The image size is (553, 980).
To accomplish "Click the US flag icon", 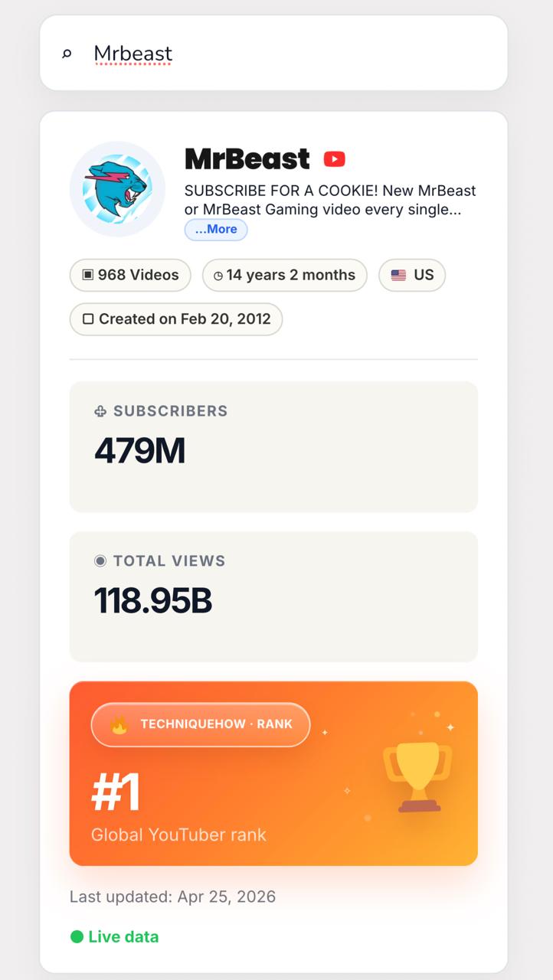I will coord(398,275).
